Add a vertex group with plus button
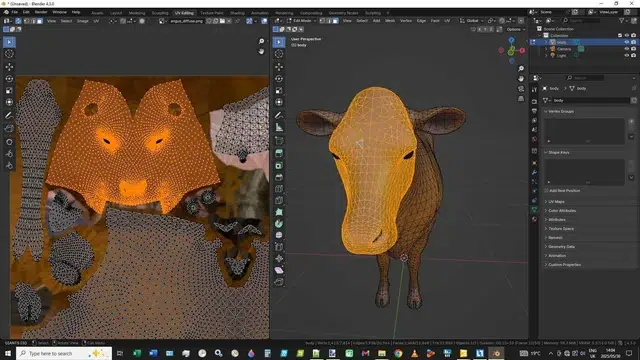Image resolution: width=640 pixels, height=360 pixels. 631,121
